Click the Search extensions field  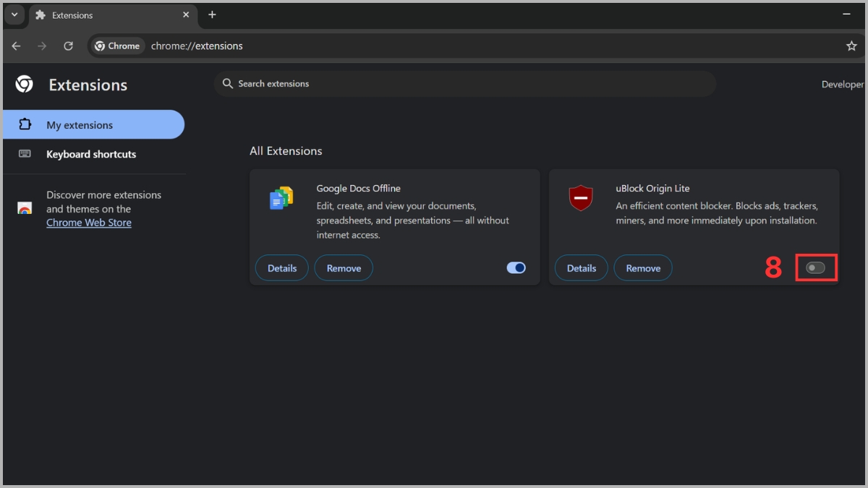click(x=464, y=84)
